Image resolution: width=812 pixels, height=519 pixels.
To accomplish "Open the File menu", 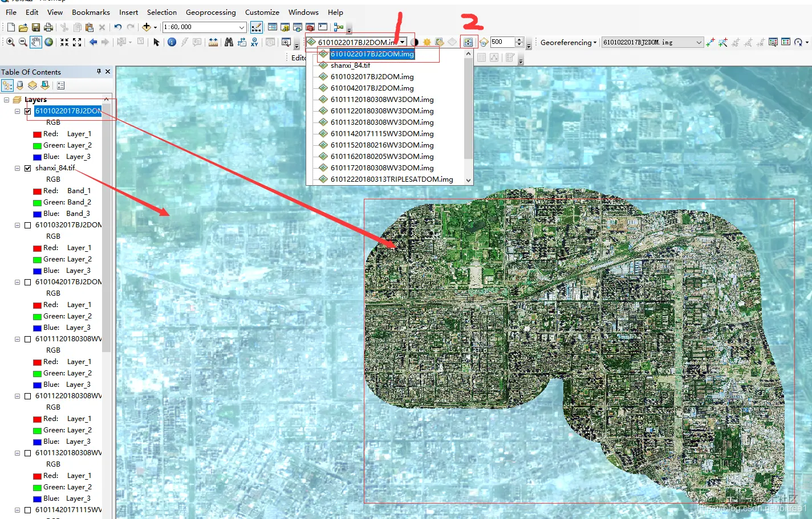I will [x=11, y=12].
